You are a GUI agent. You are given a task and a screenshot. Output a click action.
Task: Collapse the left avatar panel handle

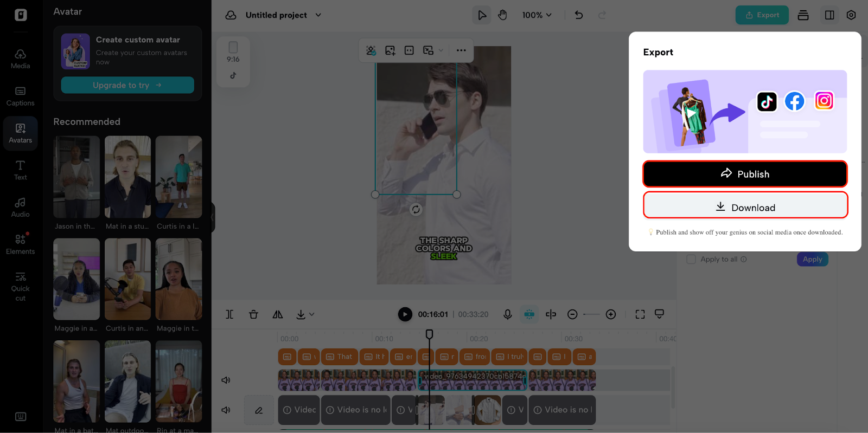point(213,217)
